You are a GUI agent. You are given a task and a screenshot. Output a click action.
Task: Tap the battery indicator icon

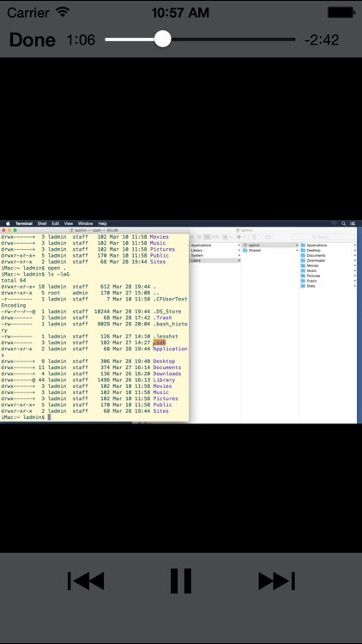point(341,12)
